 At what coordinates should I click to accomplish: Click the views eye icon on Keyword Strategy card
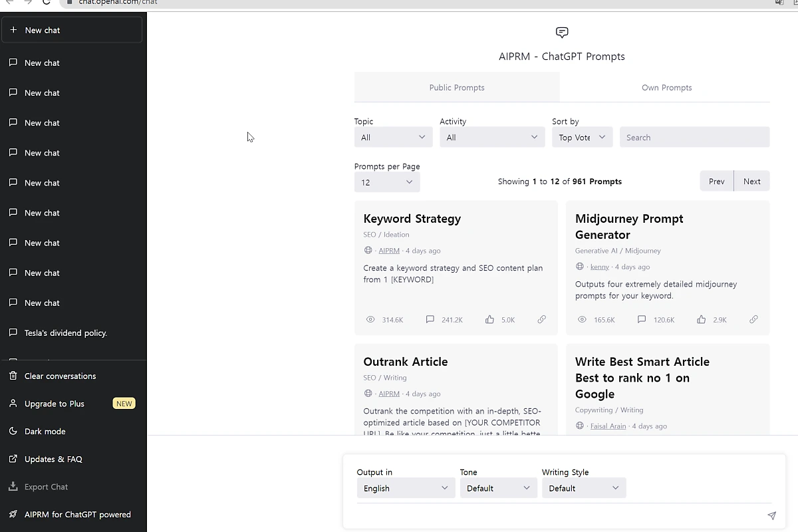click(370, 320)
